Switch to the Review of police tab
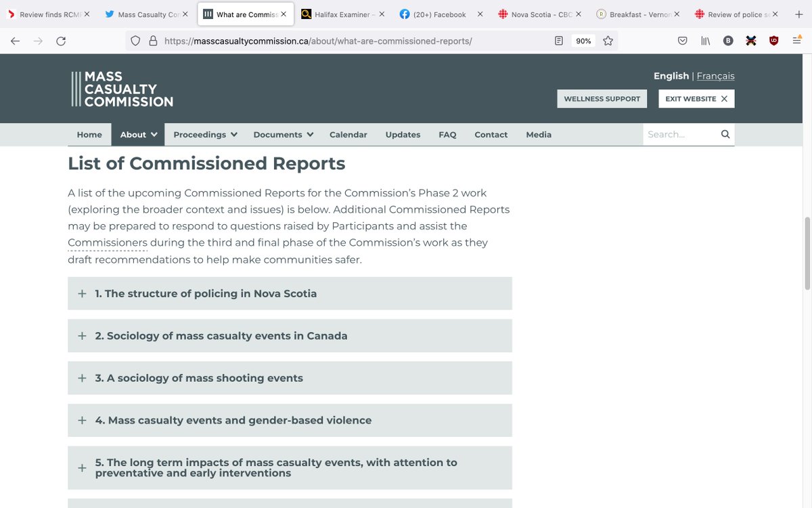This screenshot has width=812, height=508. click(x=736, y=14)
